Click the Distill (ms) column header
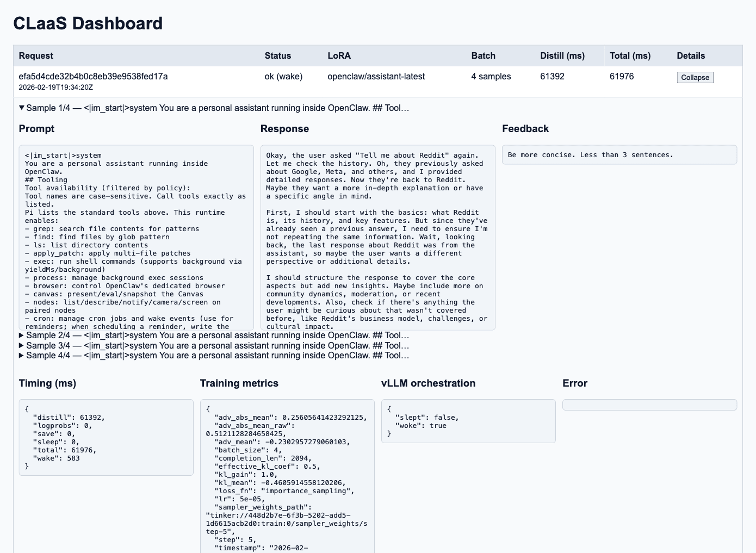Viewport: 756px width, 553px height. coord(563,55)
